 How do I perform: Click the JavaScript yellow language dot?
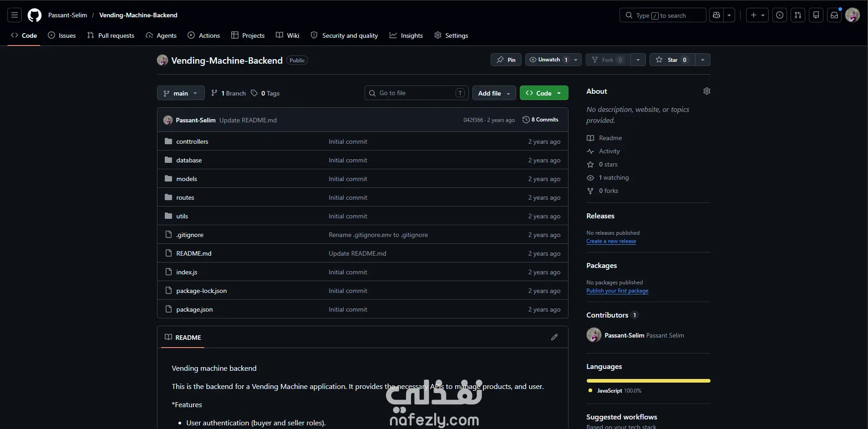click(x=590, y=390)
